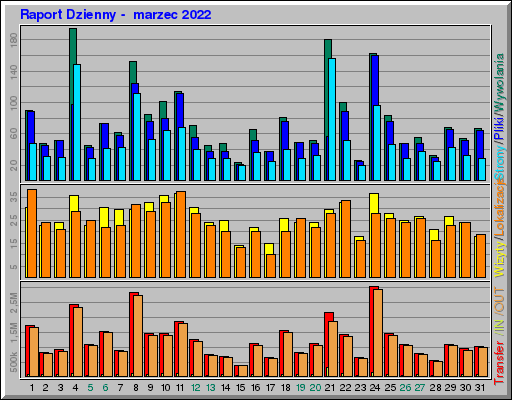
Task: Click day '8' on the x-axis
Action: coord(136,388)
